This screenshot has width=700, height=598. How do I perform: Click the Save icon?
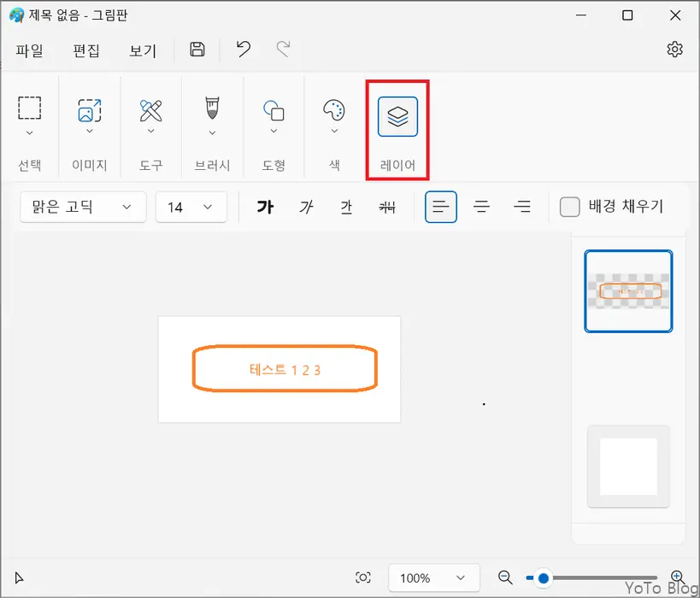(x=197, y=50)
